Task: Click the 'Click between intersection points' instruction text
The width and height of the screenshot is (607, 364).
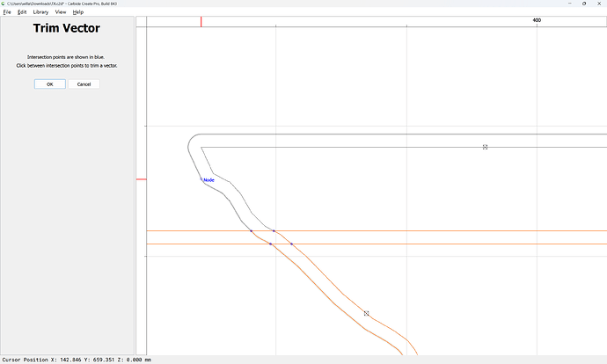Action: tap(67, 65)
